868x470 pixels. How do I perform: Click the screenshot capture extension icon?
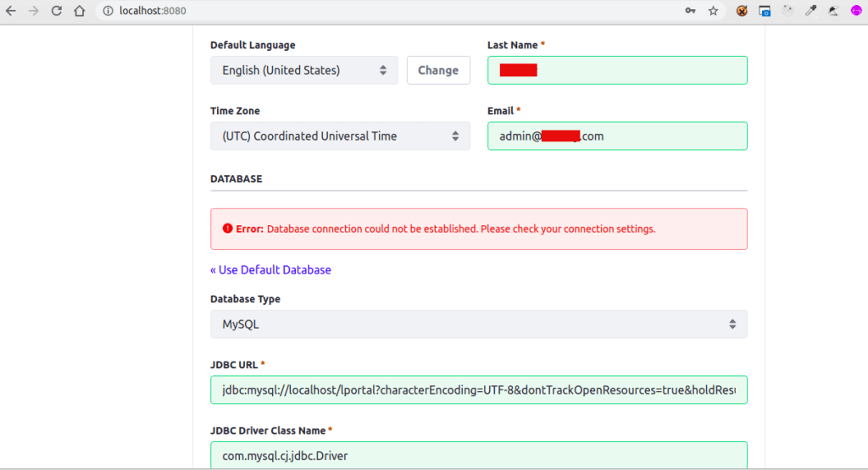click(x=765, y=11)
